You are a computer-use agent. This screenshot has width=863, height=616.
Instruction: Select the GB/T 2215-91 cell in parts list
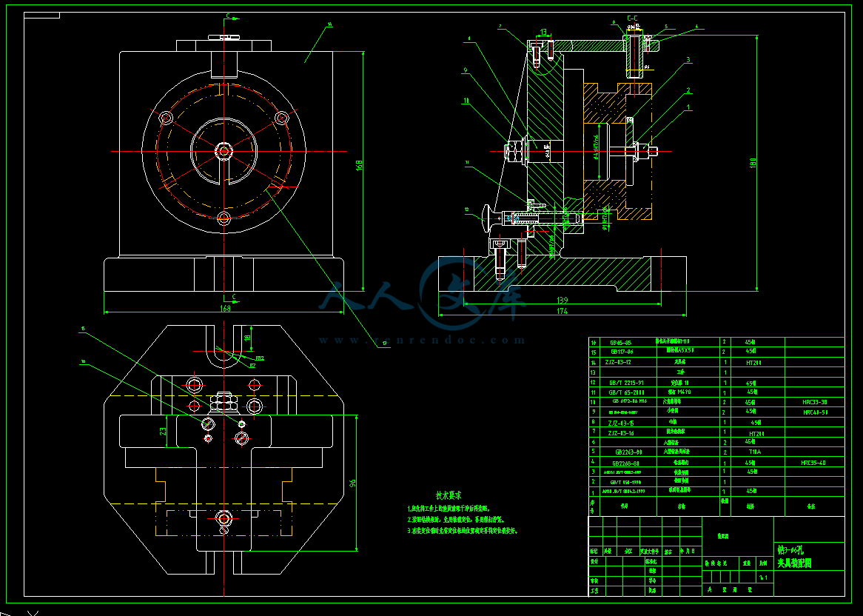coord(625,383)
